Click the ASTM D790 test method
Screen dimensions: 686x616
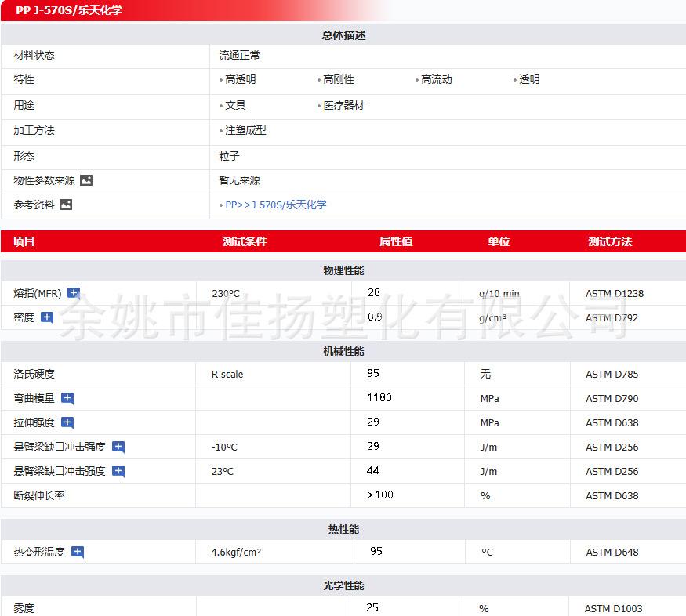tap(612, 398)
